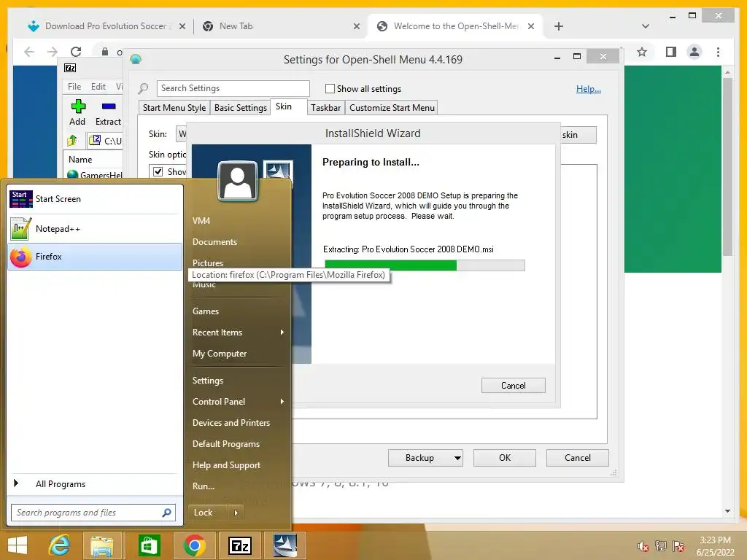Image resolution: width=747 pixels, height=560 pixels.
Task: Click the user account picture in Start menu
Action: [238, 181]
